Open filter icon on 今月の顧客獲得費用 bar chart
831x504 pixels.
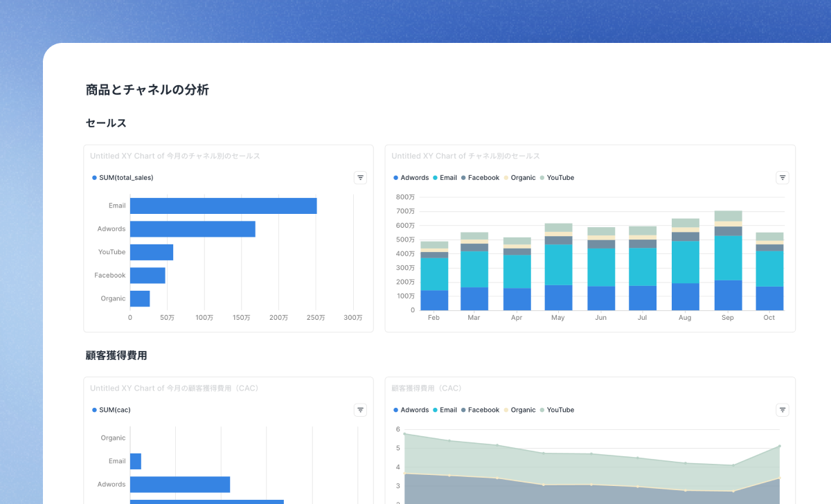[360, 410]
